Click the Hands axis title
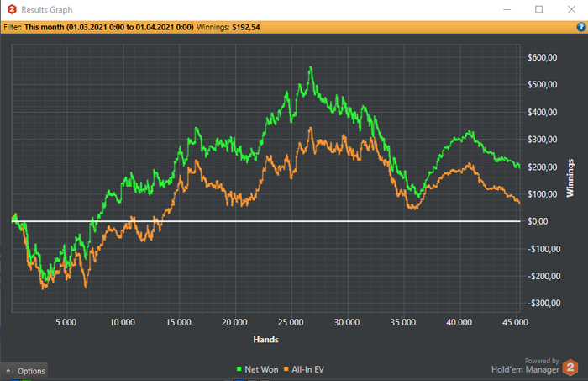The height and width of the screenshot is (381, 588). point(265,339)
